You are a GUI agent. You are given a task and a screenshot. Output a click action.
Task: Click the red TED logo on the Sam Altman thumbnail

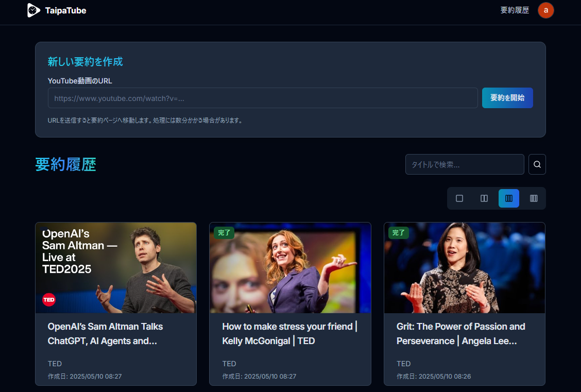[49, 299]
